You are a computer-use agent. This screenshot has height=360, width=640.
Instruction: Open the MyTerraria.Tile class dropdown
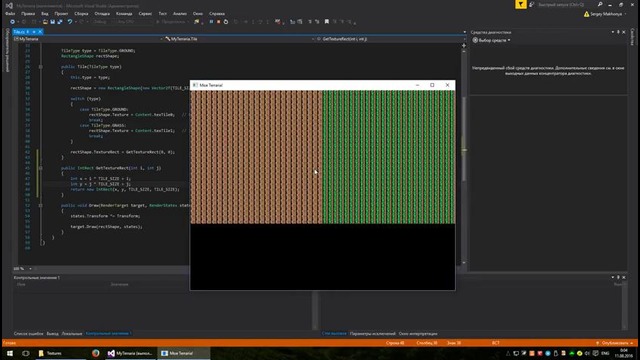click(240, 39)
